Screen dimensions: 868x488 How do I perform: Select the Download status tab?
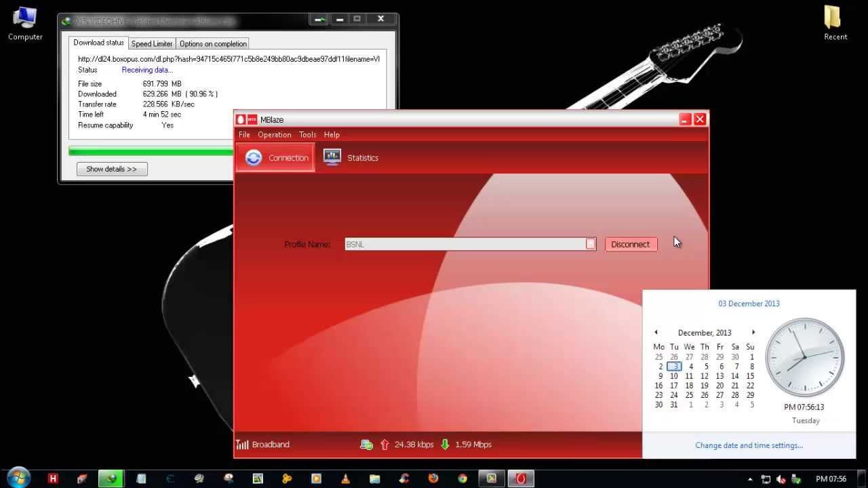pyautogui.click(x=99, y=43)
